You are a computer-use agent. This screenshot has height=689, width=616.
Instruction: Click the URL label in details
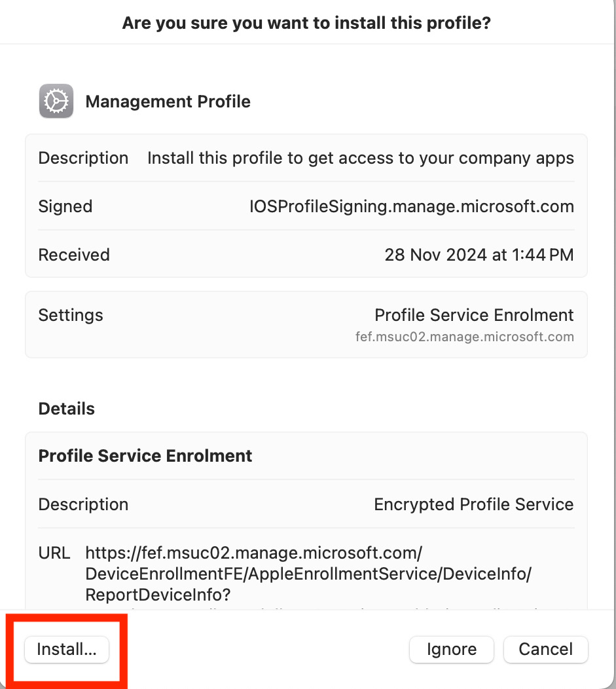pos(54,553)
